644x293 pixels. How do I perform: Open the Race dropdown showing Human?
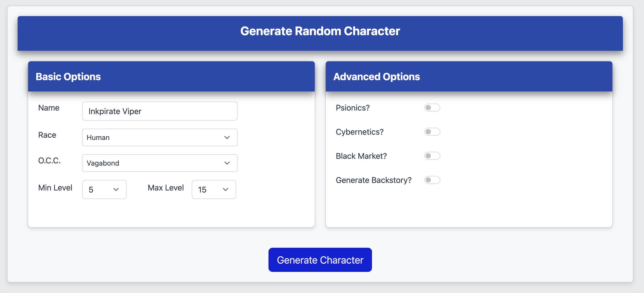pyautogui.click(x=160, y=137)
